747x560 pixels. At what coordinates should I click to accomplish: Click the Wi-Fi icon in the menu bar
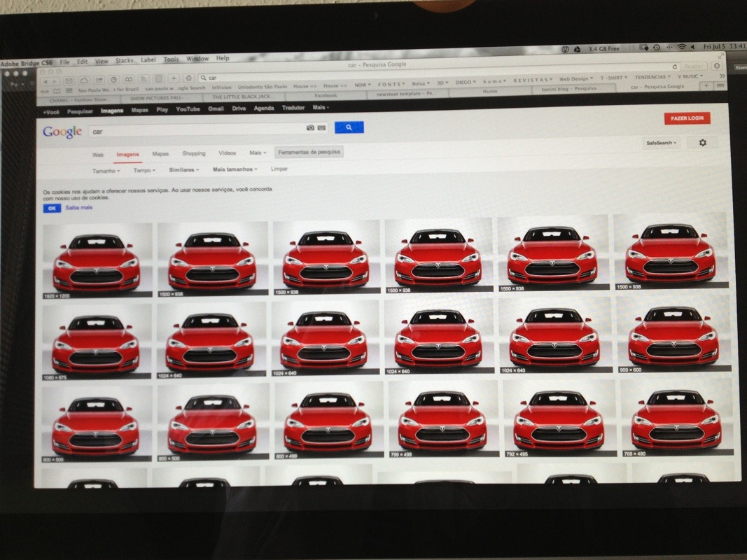(x=682, y=47)
